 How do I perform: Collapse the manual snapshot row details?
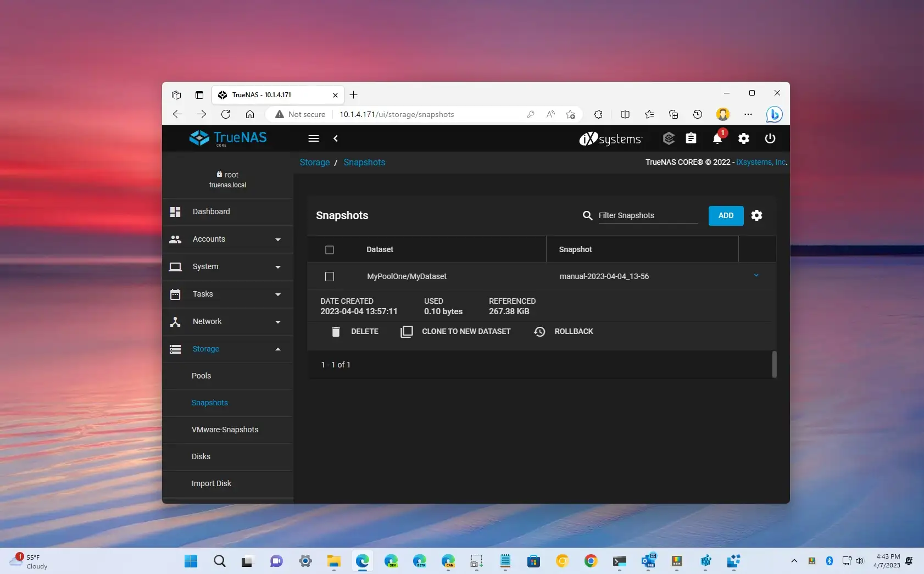coord(756,276)
